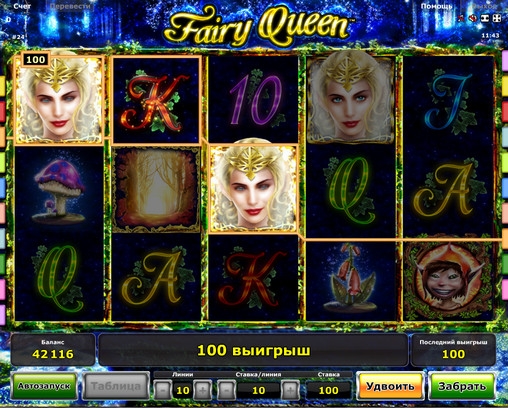Image resolution: width=508 pixels, height=408 pixels.
Task: Increase bet per line with plus
Action: pyautogui.click(x=290, y=390)
